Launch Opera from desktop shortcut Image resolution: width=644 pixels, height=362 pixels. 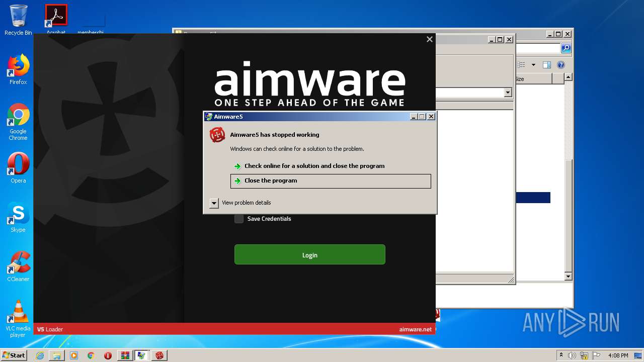point(18,168)
